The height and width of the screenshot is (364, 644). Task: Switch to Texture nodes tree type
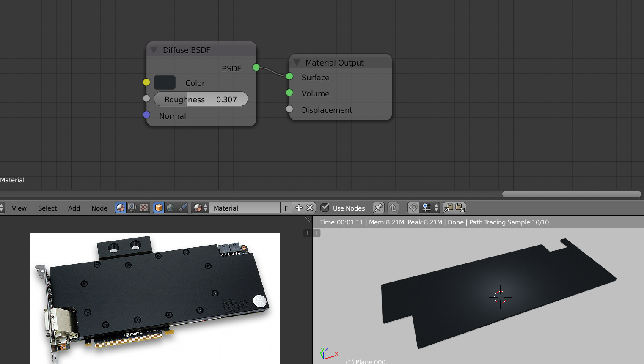click(144, 208)
